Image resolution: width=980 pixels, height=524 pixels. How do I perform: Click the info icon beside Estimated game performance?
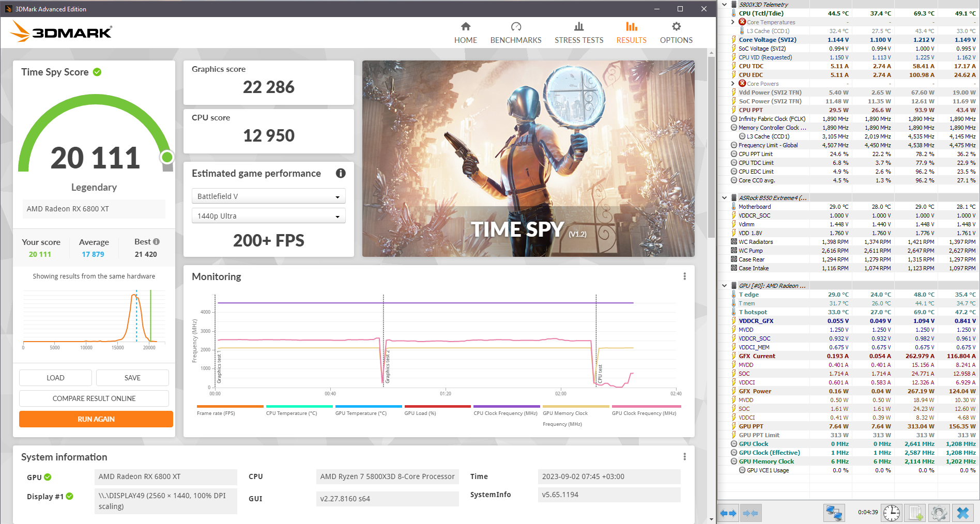click(341, 173)
